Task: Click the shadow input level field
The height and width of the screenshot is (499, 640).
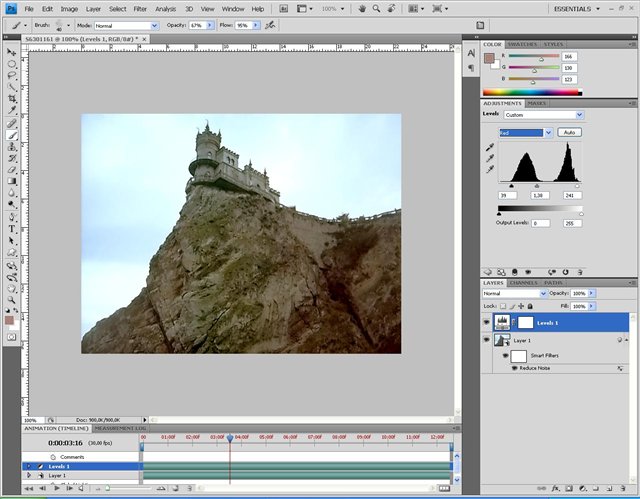Action: point(508,195)
